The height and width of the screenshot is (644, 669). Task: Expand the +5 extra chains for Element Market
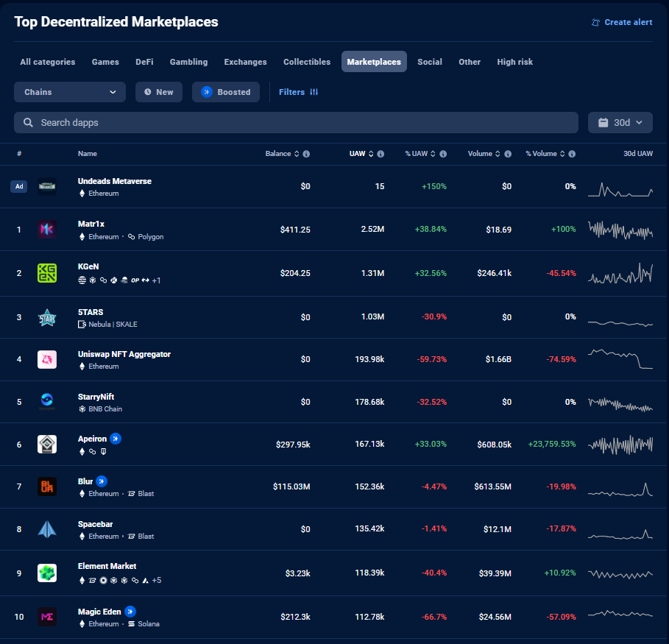coord(157,581)
